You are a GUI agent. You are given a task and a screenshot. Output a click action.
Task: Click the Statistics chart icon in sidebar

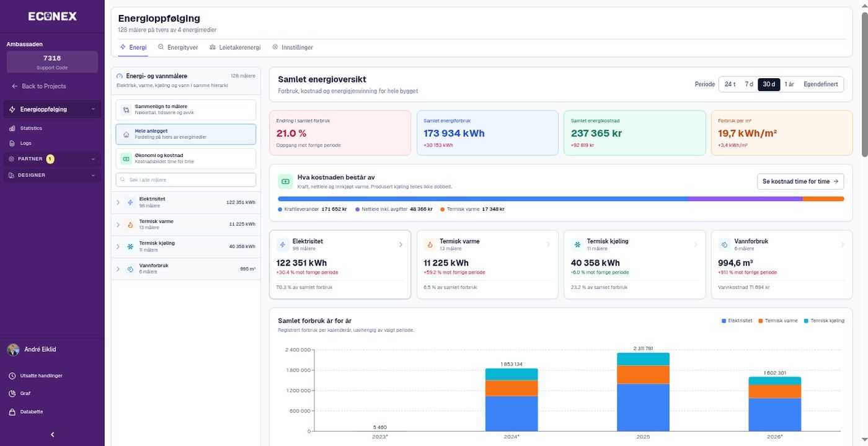[12, 128]
